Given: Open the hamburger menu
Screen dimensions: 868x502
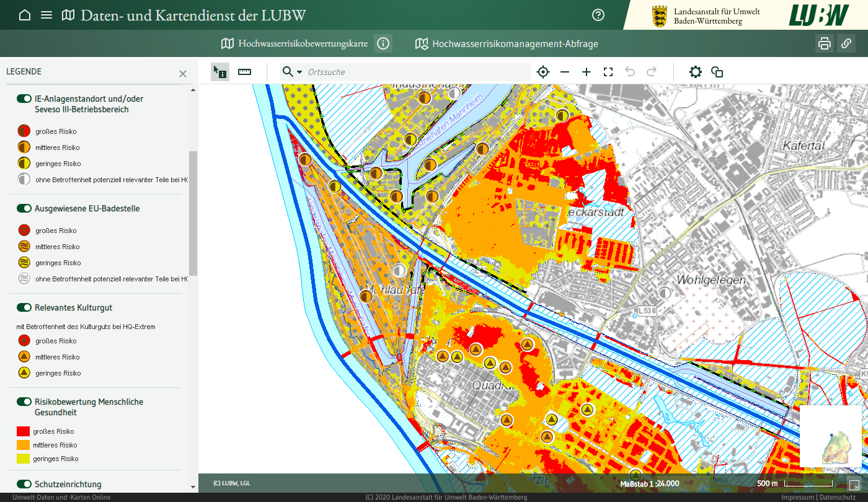Looking at the screenshot, I should click(46, 15).
